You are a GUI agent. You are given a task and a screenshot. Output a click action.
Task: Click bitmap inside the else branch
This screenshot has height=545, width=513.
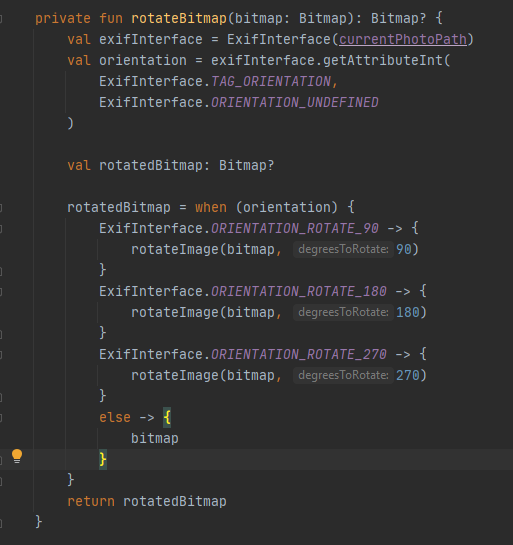[155, 438]
